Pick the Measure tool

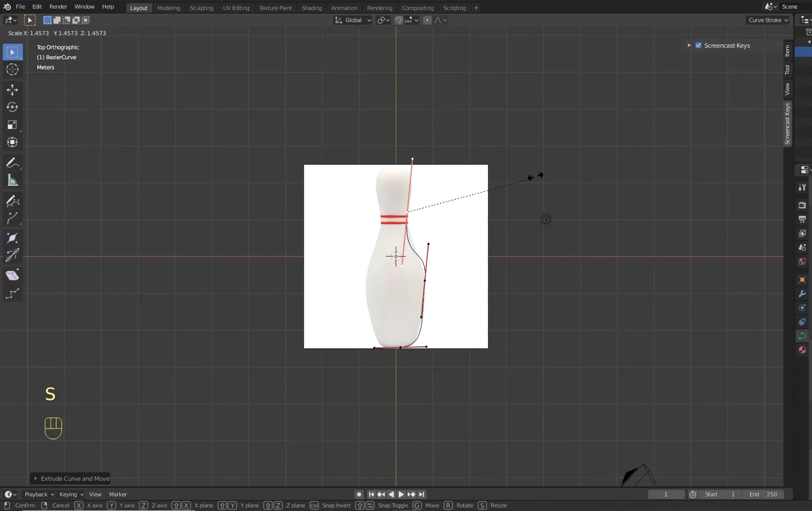[12, 181]
